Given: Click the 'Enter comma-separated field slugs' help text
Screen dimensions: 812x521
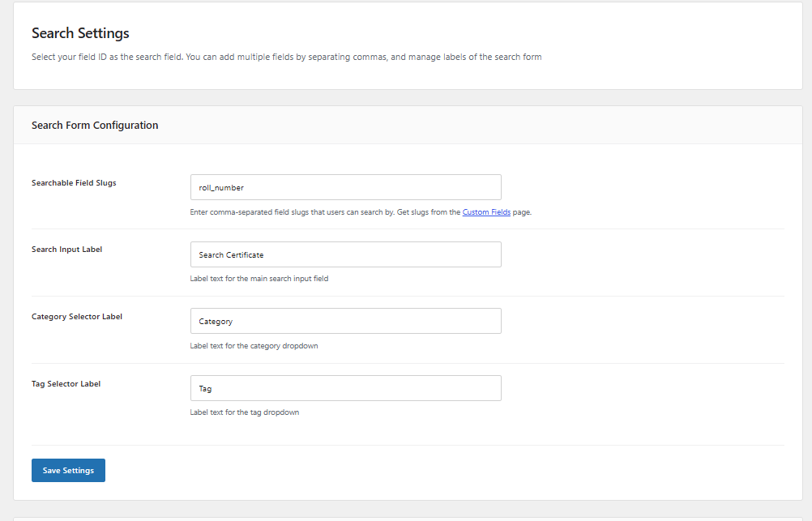Looking at the screenshot, I should click(361, 211).
